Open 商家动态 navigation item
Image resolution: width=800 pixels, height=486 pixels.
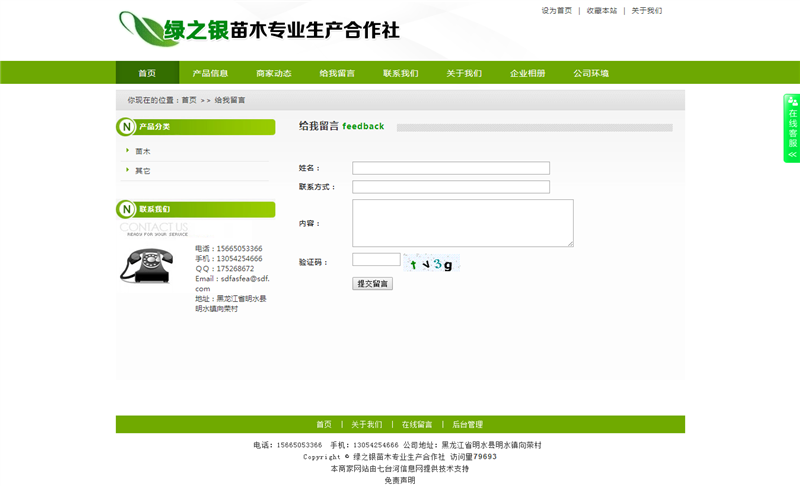(x=274, y=73)
